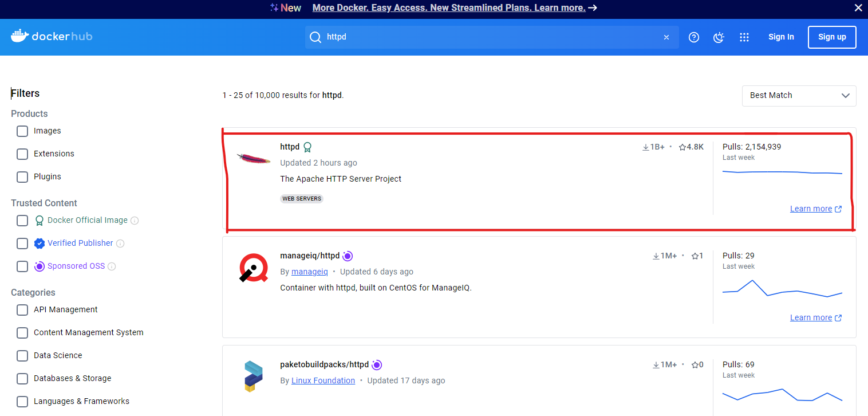868x416 pixels.
Task: Click Sponsored OSS badge next to paketobuildpacks/httpd
Action: (x=377, y=365)
